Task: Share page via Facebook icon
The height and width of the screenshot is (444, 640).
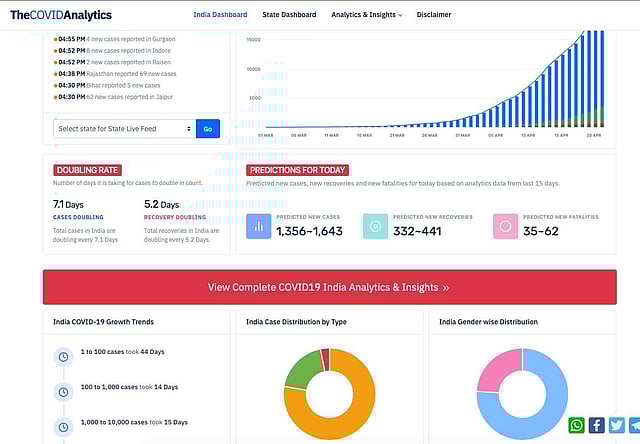Action: [x=596, y=426]
